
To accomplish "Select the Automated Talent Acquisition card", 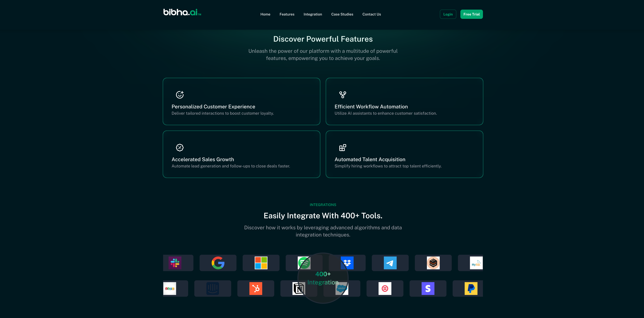I will pos(404,154).
